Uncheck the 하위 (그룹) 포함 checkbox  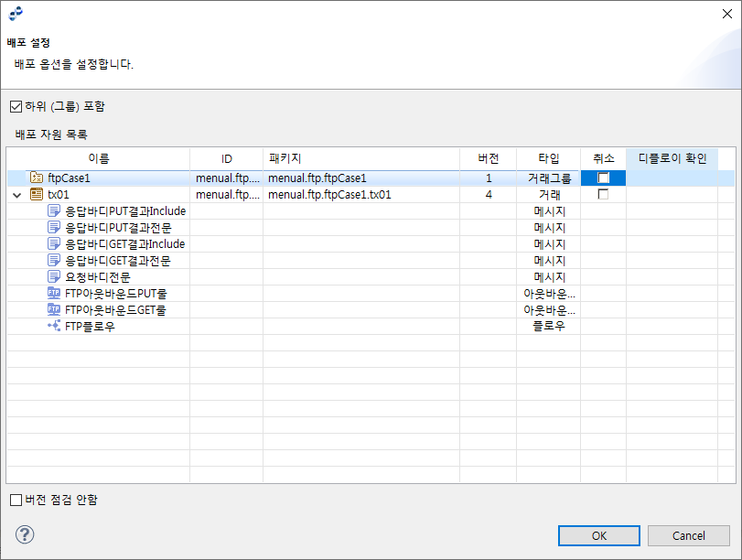[x=16, y=105]
